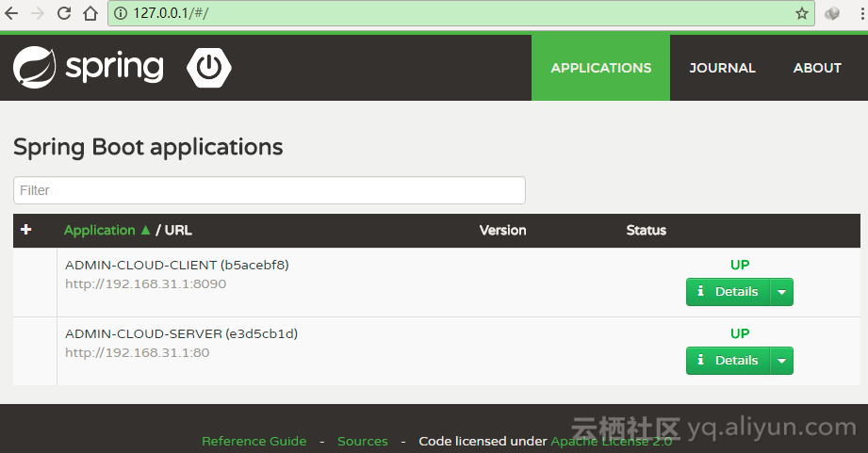Image resolution: width=868 pixels, height=453 pixels.
Task: Click the plus icon in table header
Action: (26, 230)
